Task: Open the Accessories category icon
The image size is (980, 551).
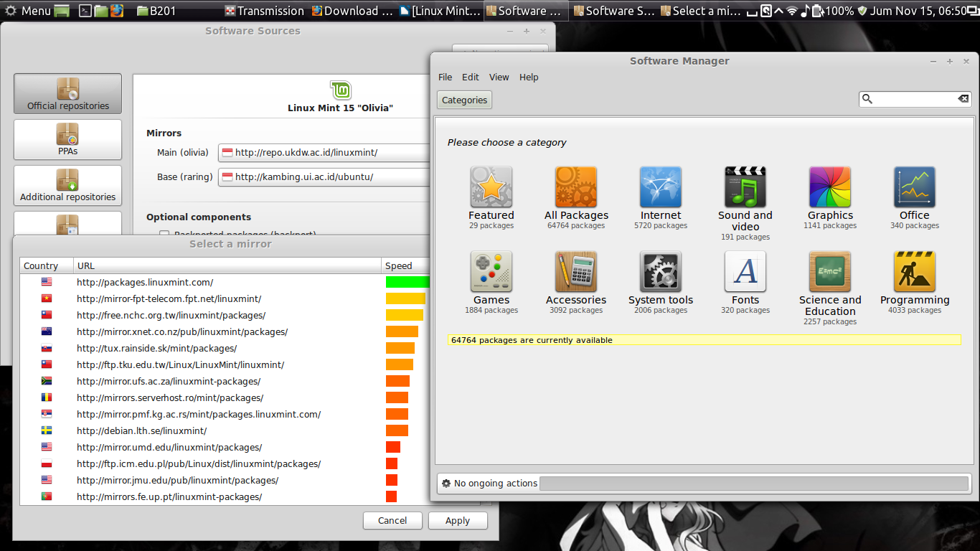Action: click(x=576, y=271)
